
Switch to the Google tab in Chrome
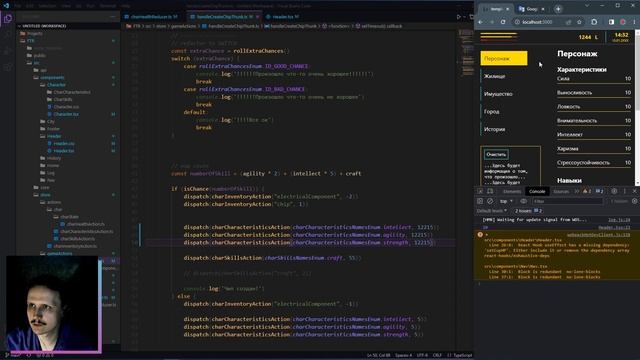point(531,9)
